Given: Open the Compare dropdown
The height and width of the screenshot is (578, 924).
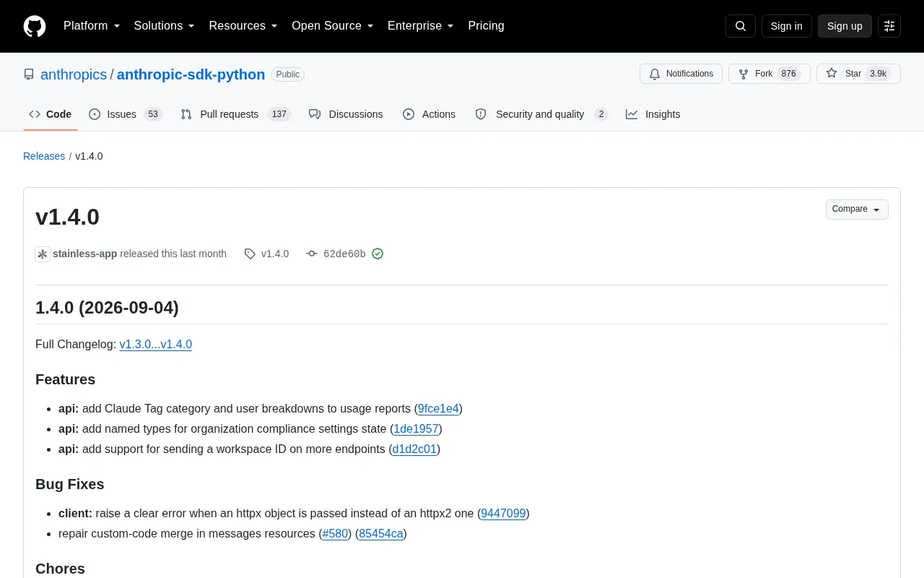Looking at the screenshot, I should [857, 210].
